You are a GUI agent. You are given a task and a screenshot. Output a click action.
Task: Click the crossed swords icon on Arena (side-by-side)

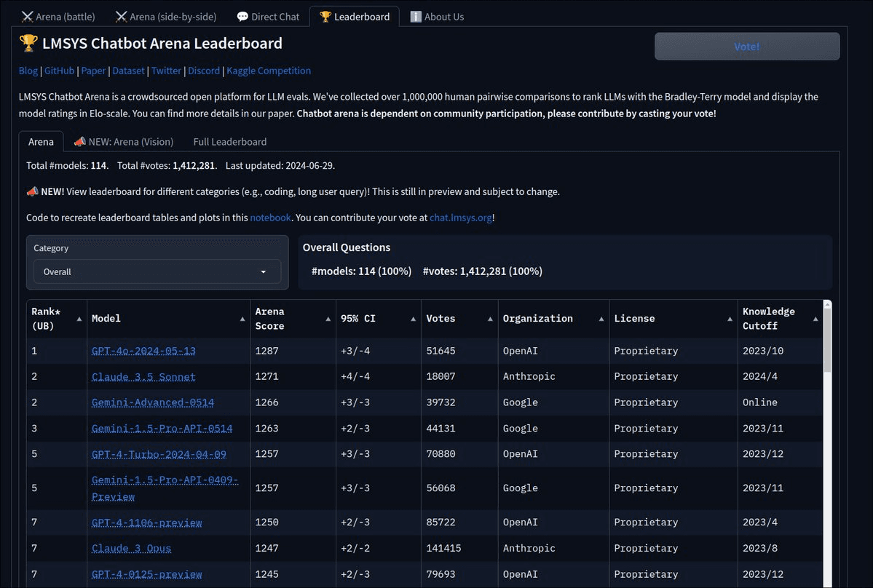[121, 17]
